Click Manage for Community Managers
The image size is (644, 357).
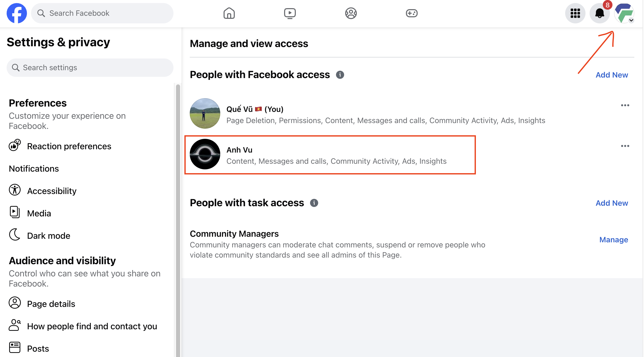tap(613, 240)
